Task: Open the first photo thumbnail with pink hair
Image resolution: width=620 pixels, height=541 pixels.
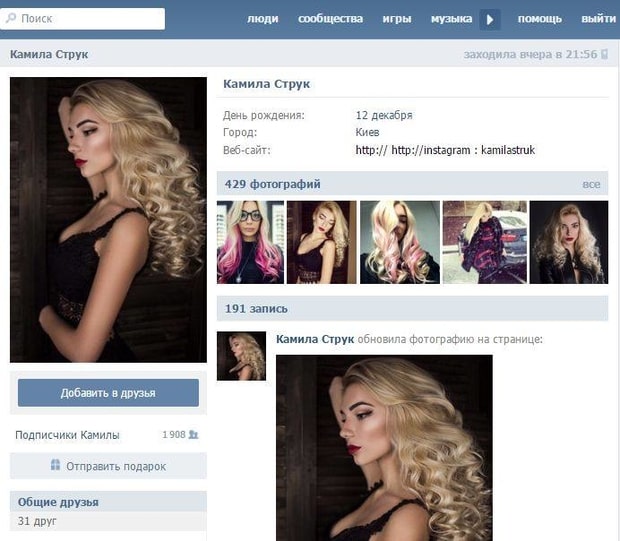Action: 250,242
